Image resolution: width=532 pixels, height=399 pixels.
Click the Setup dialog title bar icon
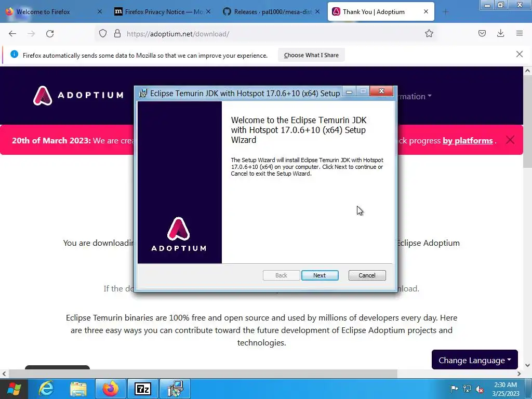pyautogui.click(x=143, y=93)
